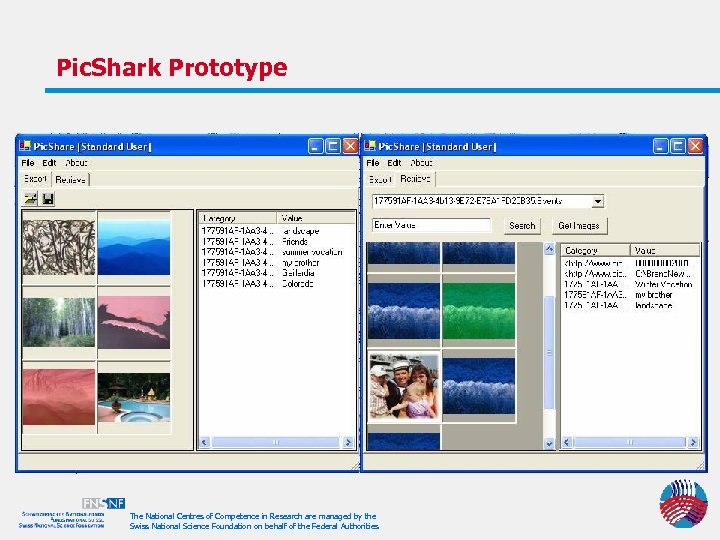Click the floppy disk save icon
Screen dimensions: 720x540
[x=48, y=199]
